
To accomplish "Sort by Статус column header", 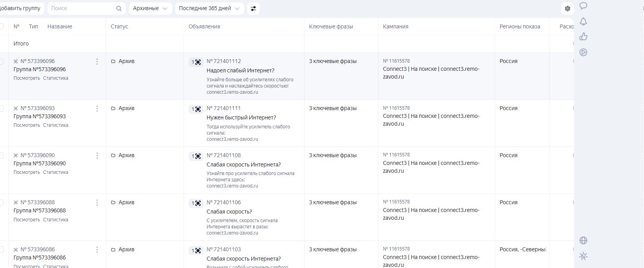I will tap(119, 26).
